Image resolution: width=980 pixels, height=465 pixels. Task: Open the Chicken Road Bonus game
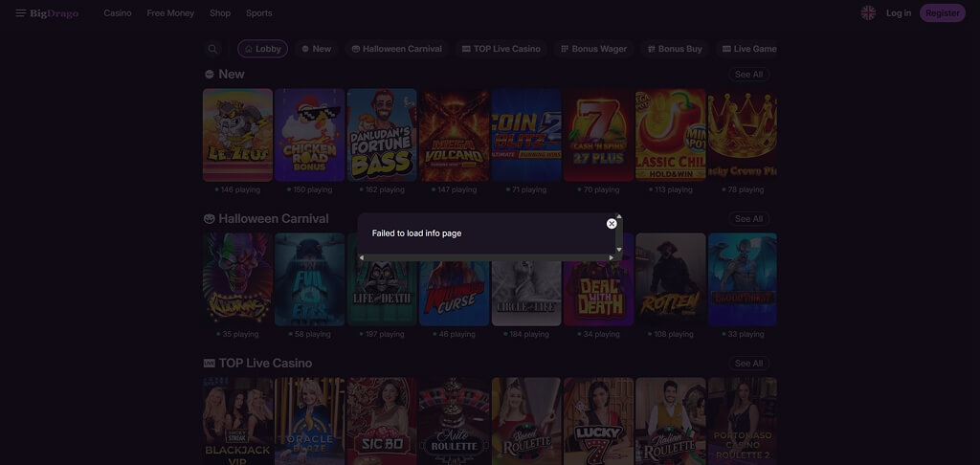310,135
